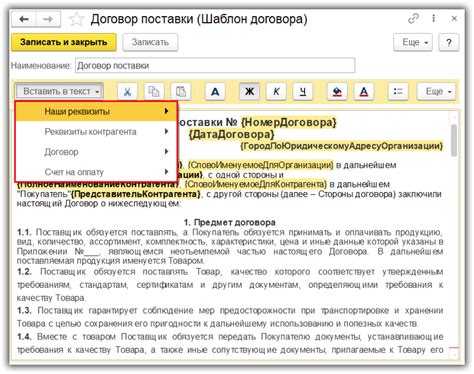Click {ГородПоЮридическомуАдресуОрганизации} placeholder
The width and height of the screenshot is (474, 374).
[x=341, y=146]
